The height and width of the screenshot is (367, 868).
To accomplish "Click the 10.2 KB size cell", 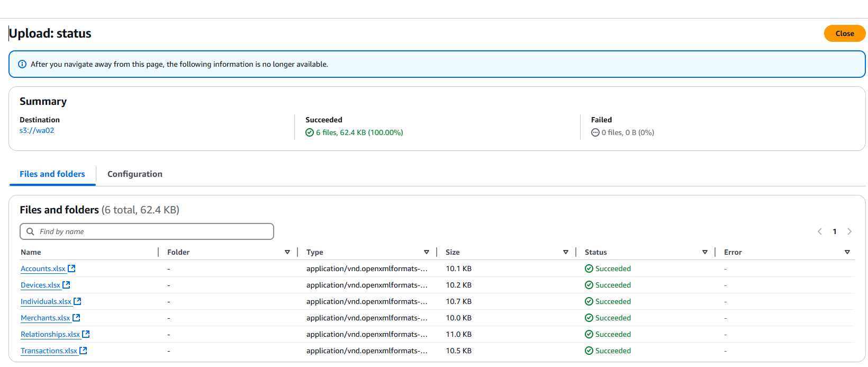I will 458,285.
